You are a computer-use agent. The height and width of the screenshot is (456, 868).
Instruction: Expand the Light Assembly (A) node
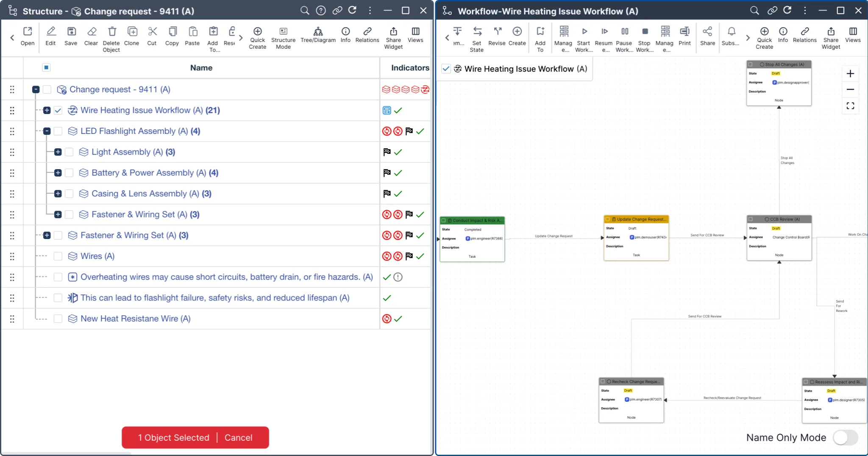[x=58, y=152]
